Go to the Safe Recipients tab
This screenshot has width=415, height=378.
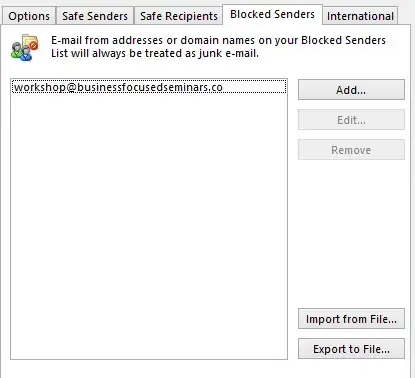pos(179,16)
